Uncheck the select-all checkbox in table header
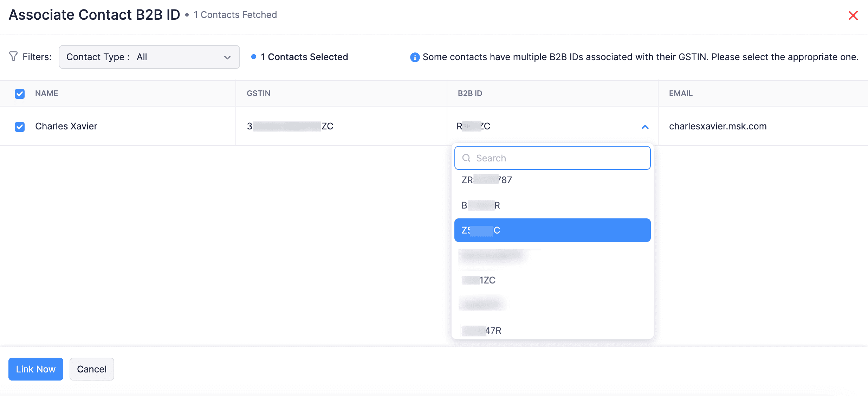Viewport: 868px width, 396px height. pos(20,94)
